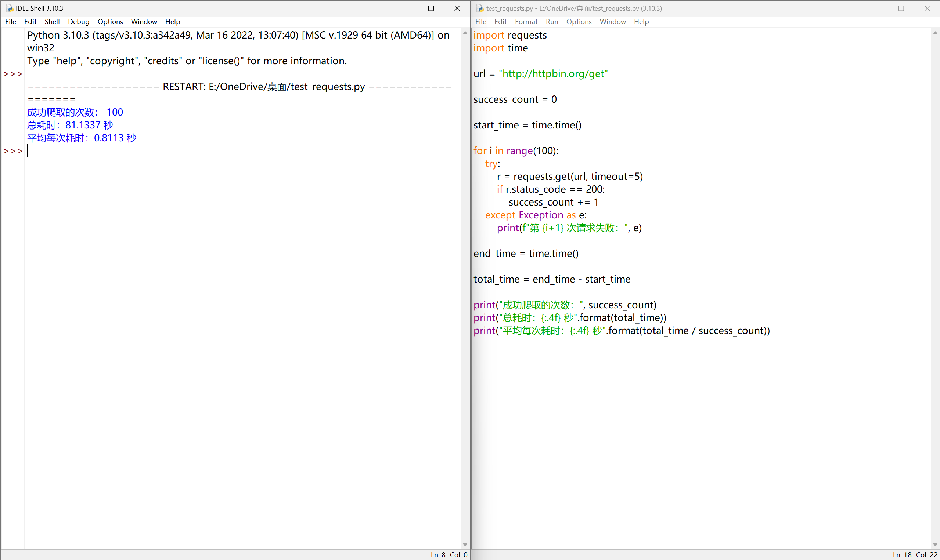The width and height of the screenshot is (940, 560).
Task: Open the Shell menu in IDLE Shell
Action: tap(52, 22)
